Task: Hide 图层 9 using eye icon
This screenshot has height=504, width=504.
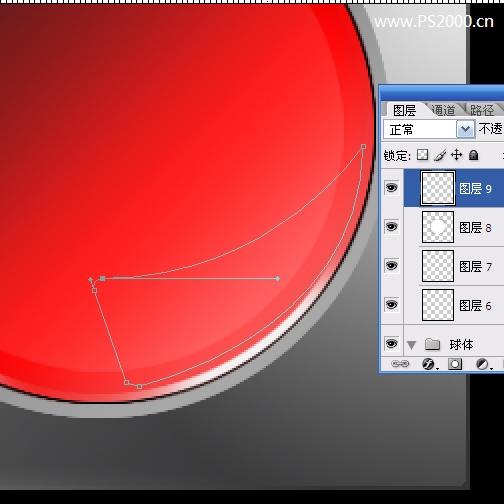Action: [392, 187]
